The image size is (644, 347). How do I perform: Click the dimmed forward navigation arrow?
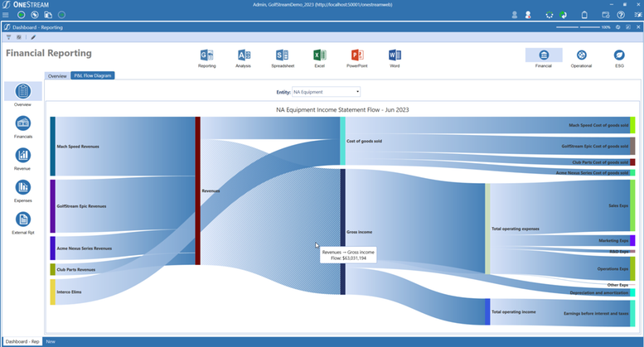(61, 15)
